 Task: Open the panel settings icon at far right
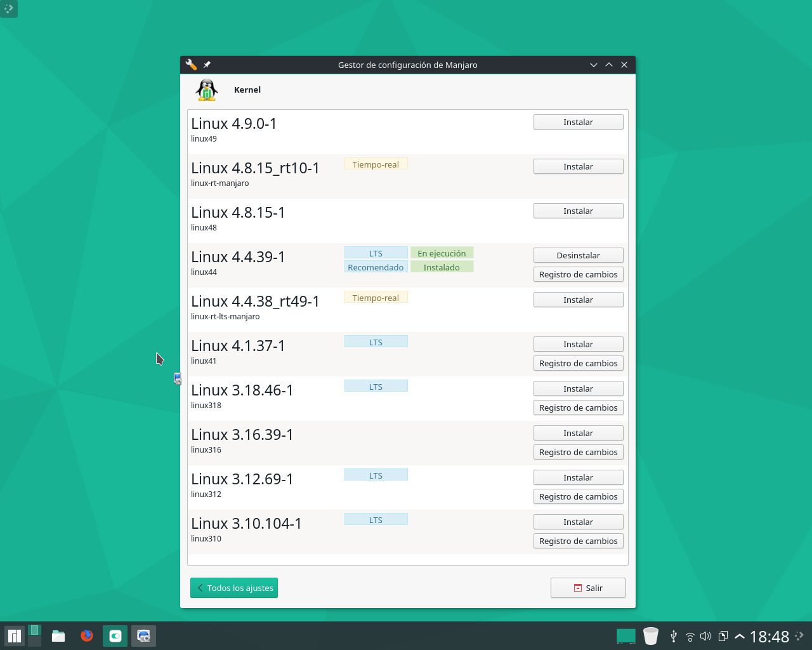(x=799, y=636)
